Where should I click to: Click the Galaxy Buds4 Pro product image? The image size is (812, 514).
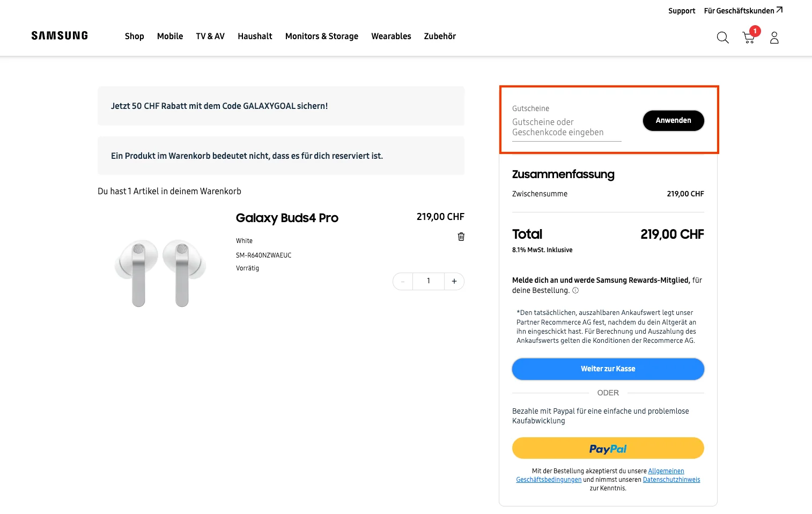pyautogui.click(x=160, y=273)
